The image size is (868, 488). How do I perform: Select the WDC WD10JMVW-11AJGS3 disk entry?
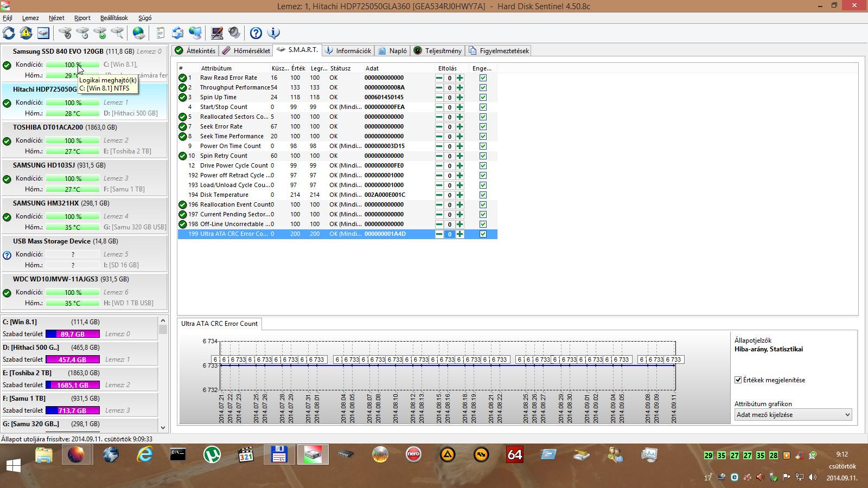(x=85, y=292)
